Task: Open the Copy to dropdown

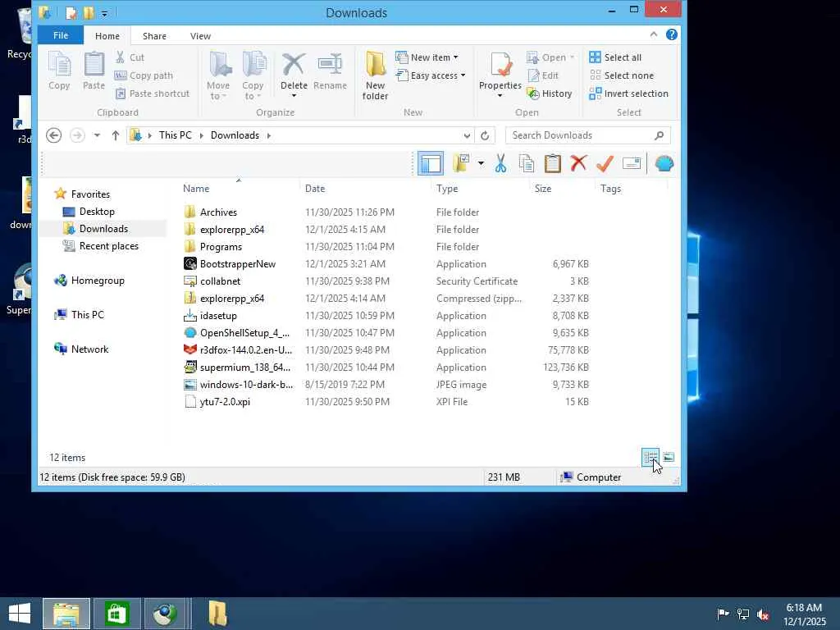Action: click(253, 75)
